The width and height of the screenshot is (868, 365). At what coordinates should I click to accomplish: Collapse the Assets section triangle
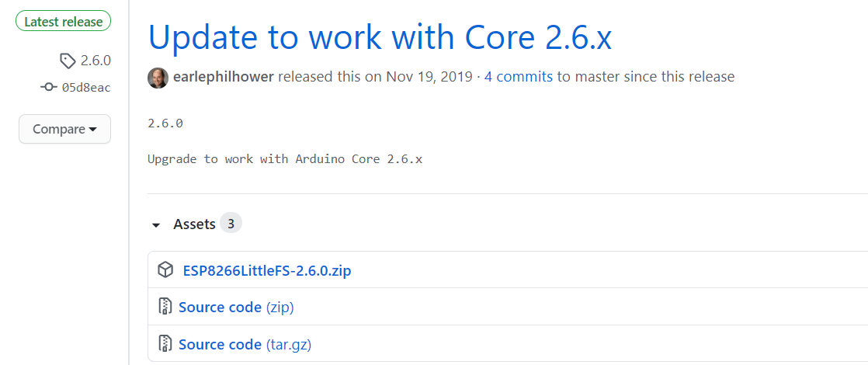point(156,225)
